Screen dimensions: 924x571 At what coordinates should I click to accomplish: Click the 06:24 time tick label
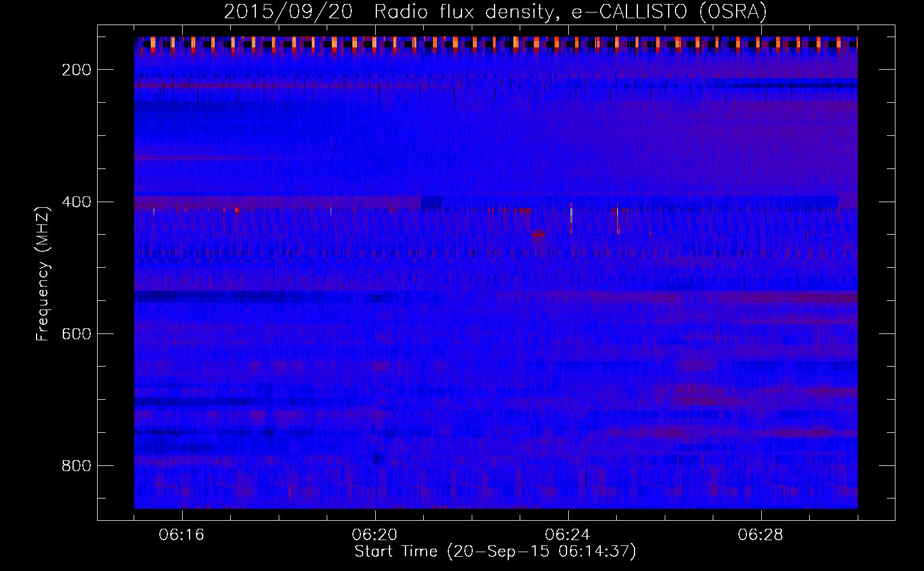pyautogui.click(x=568, y=535)
